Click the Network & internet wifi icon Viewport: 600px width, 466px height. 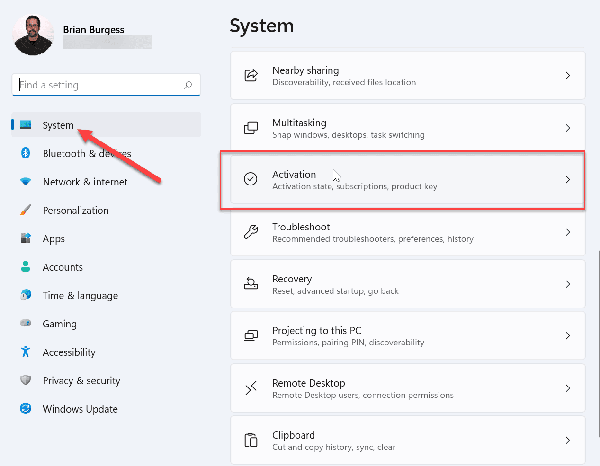[x=25, y=182]
